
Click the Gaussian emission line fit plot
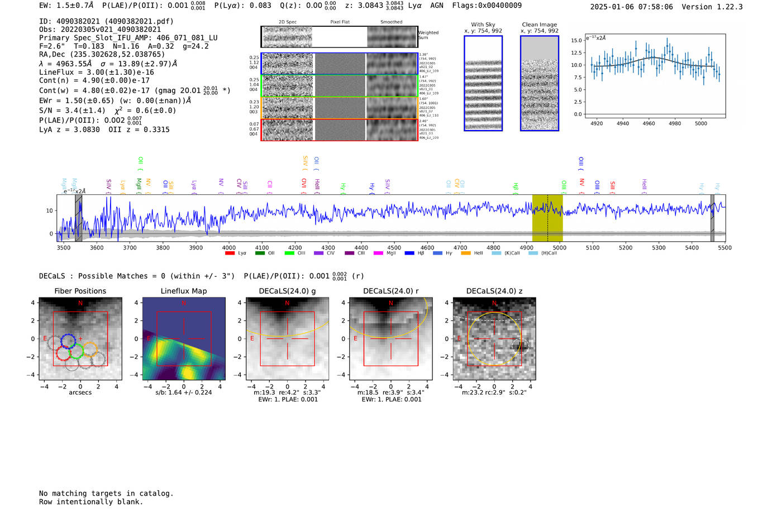pyautogui.click(x=655, y=76)
